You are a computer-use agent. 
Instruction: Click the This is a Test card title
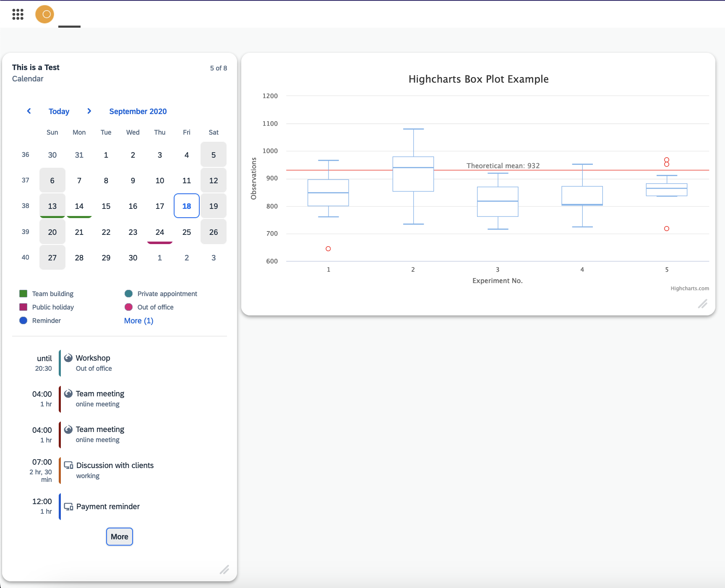[x=36, y=67]
